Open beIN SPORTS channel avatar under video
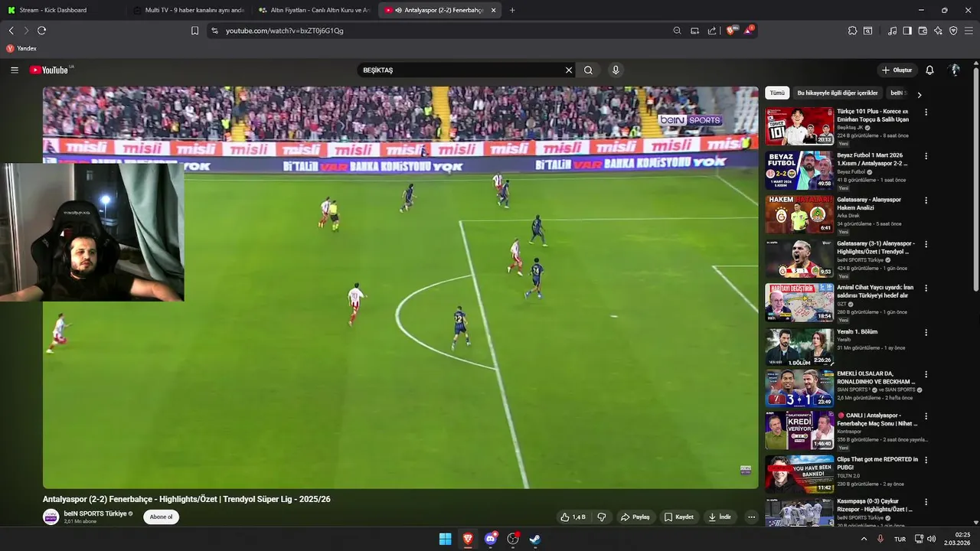 (x=51, y=517)
